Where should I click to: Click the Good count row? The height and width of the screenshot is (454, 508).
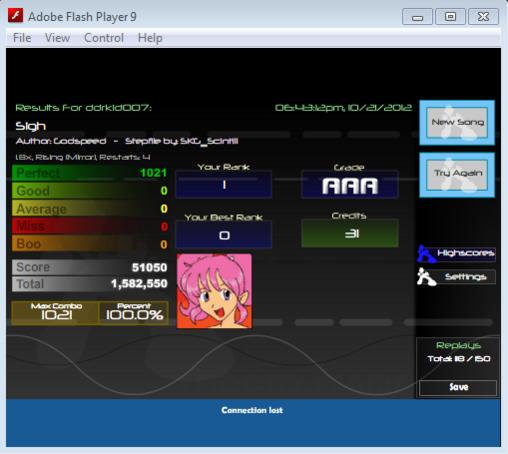90,191
